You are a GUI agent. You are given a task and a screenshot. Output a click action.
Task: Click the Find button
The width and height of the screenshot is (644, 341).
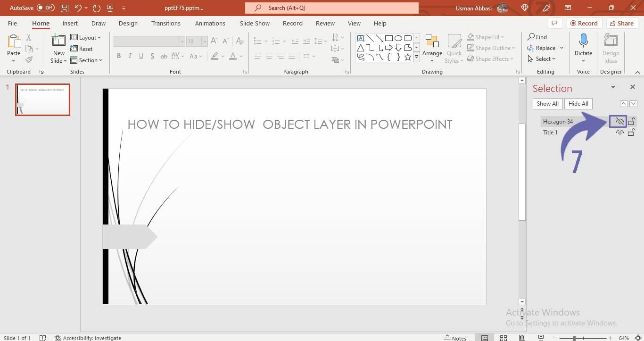click(x=537, y=37)
